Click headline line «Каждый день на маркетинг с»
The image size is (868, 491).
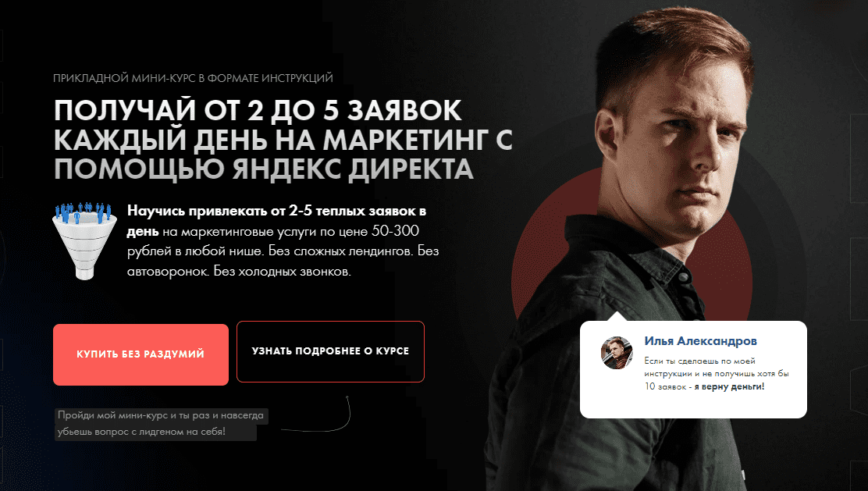[x=283, y=140]
